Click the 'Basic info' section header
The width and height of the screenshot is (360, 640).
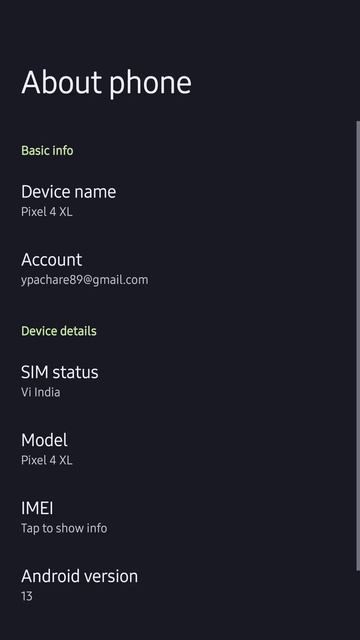point(47,151)
